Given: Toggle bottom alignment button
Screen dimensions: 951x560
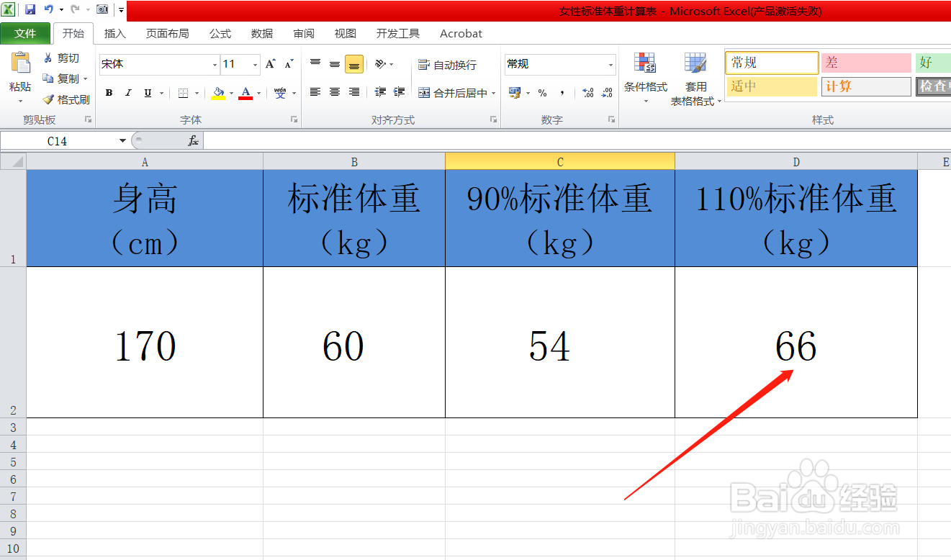Looking at the screenshot, I should coord(354,64).
